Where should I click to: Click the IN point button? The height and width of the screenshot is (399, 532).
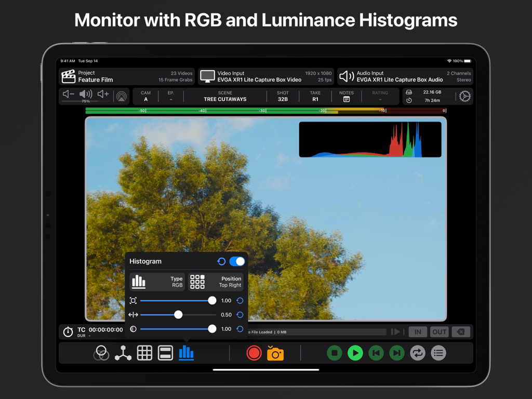coord(418,331)
